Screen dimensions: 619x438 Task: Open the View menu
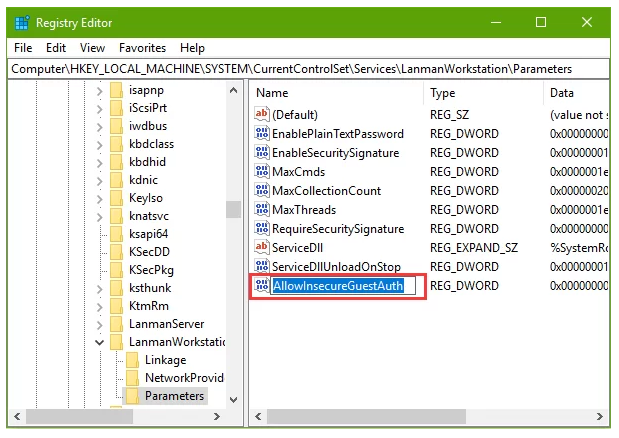pos(92,48)
